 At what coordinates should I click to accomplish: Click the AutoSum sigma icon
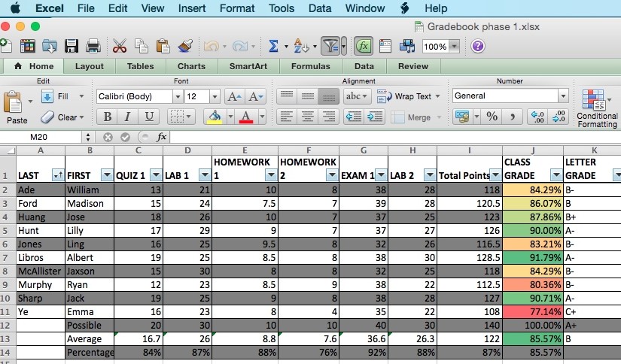273,47
